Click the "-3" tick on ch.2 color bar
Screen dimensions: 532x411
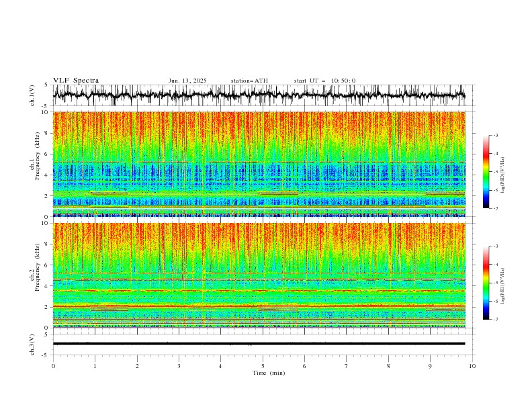496,246
